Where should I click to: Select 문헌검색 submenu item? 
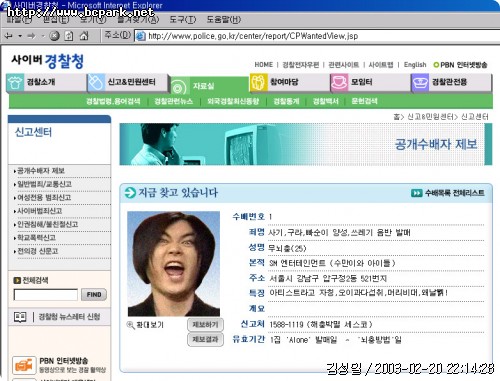click(364, 101)
